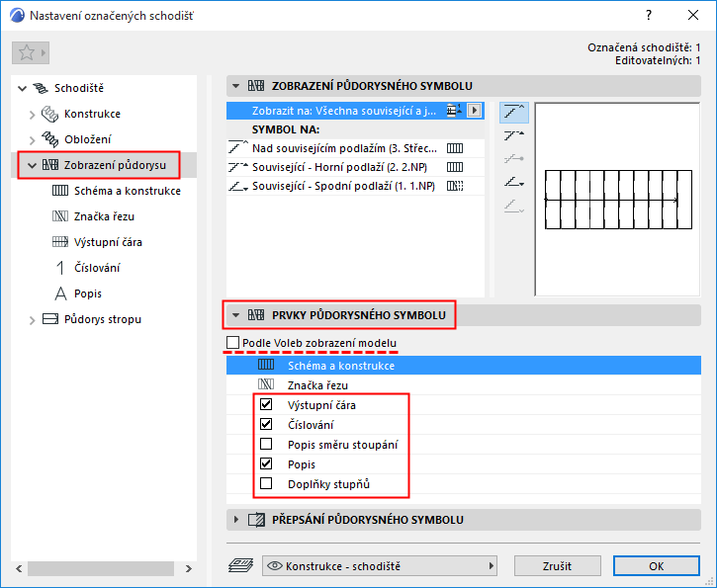Collapse ZOBRAZENÍ PŮDORYSNÉHO SYMBOLU panel
The image size is (717, 588).
[x=236, y=86]
